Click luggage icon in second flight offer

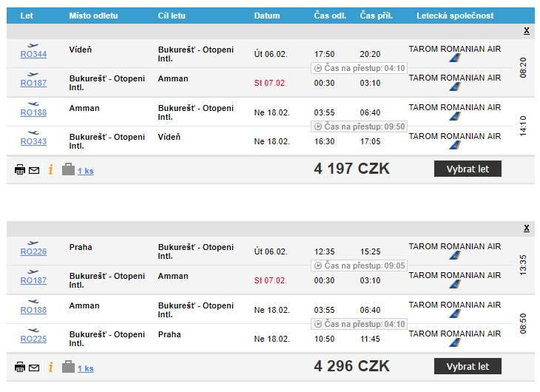[x=68, y=367]
